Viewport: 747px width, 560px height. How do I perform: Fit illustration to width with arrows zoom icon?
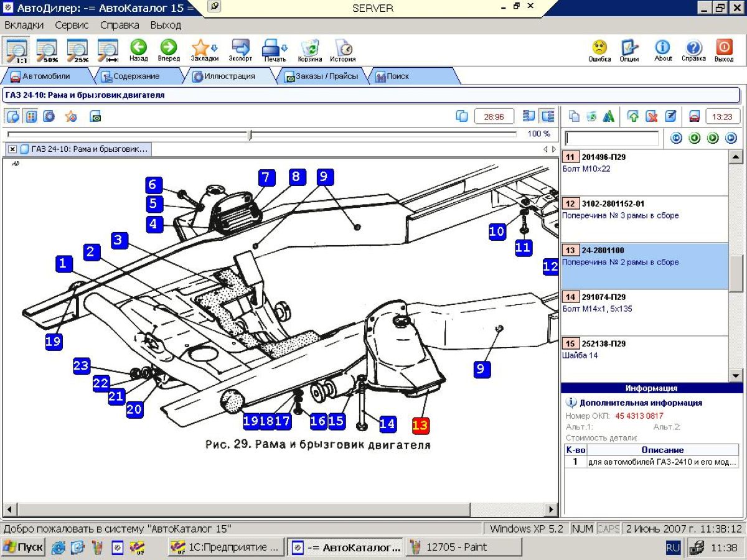[108, 51]
